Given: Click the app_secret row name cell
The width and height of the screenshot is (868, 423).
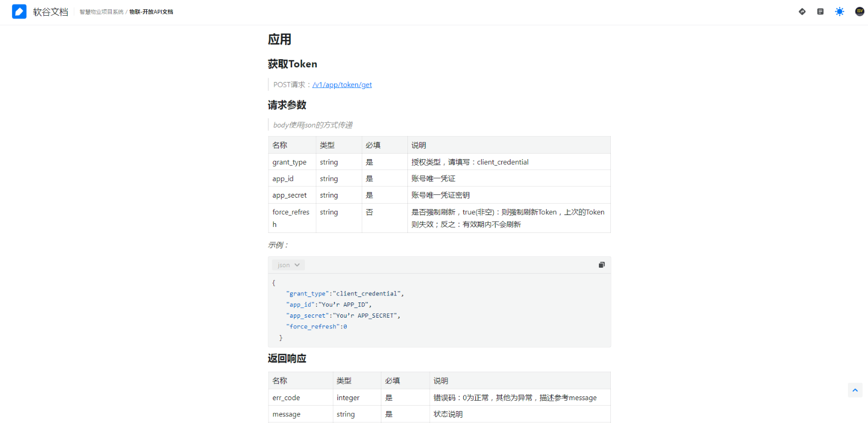Looking at the screenshot, I should pyautogui.click(x=290, y=195).
